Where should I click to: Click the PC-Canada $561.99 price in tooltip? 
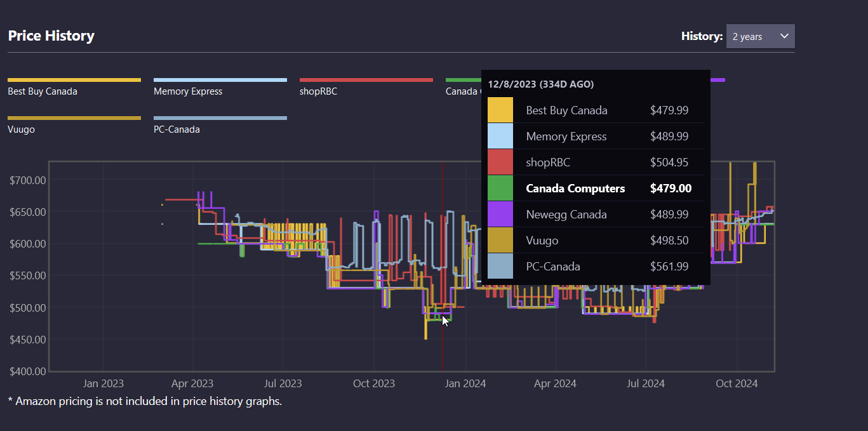(669, 267)
